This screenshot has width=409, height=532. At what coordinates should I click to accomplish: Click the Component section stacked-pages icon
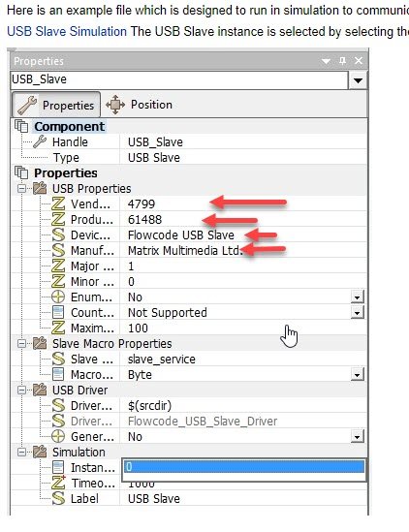tap(21, 126)
